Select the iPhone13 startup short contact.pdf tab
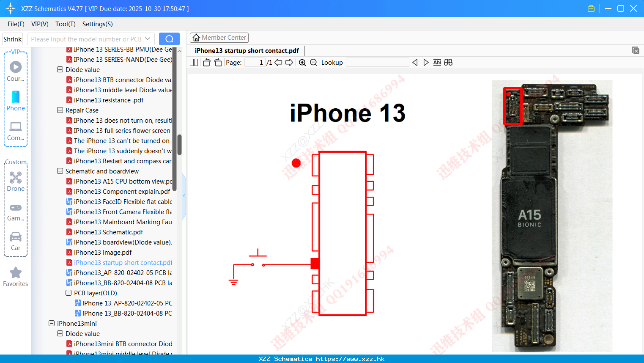The width and height of the screenshot is (644, 363). [x=247, y=51]
